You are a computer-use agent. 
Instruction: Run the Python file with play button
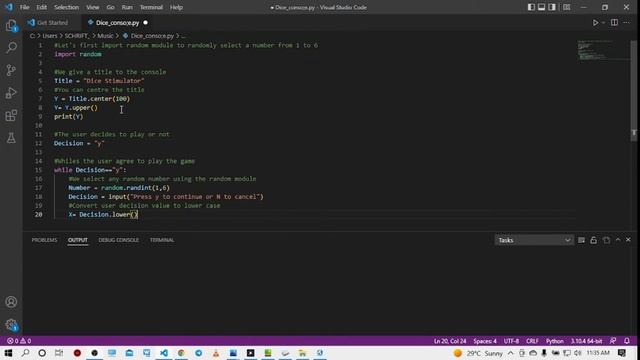point(596,23)
